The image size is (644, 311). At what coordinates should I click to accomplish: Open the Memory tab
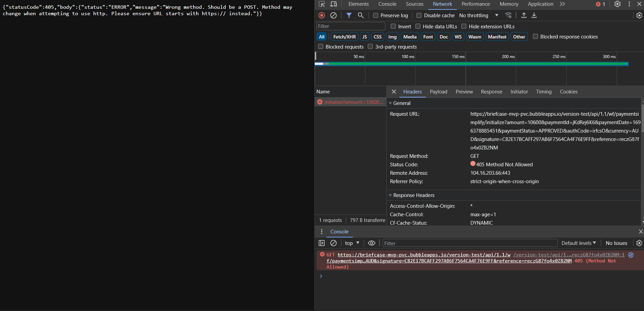coord(509,4)
